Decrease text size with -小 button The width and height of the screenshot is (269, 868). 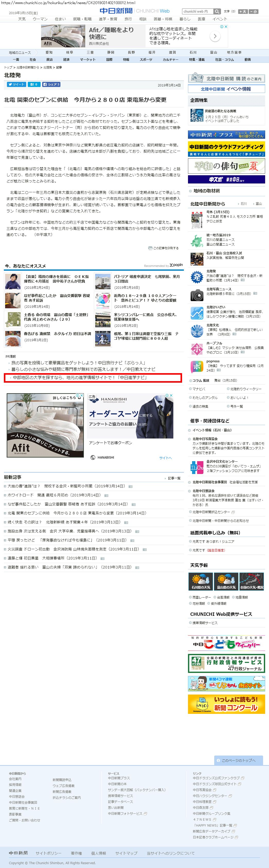tap(253, 12)
